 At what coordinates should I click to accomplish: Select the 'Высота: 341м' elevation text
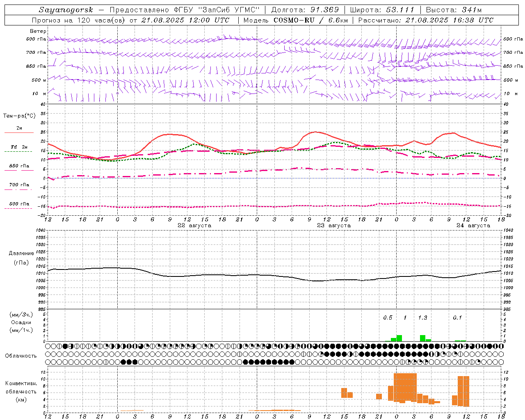(454, 10)
